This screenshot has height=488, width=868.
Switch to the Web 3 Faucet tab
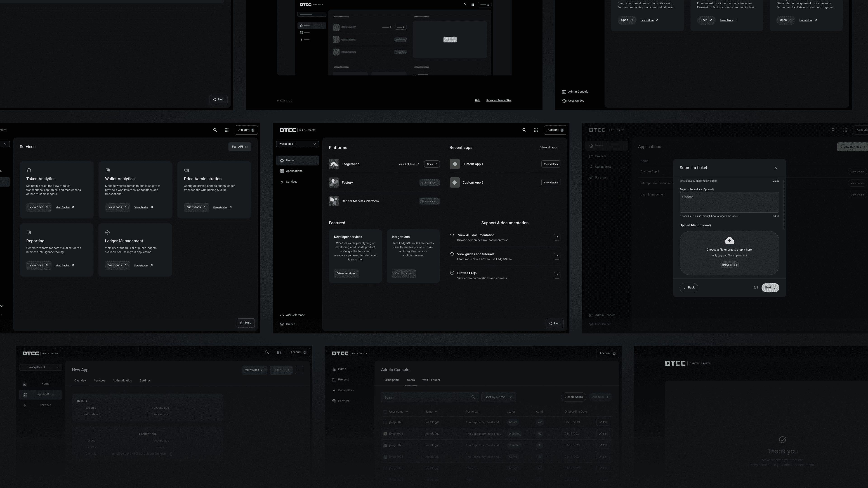[431, 380]
